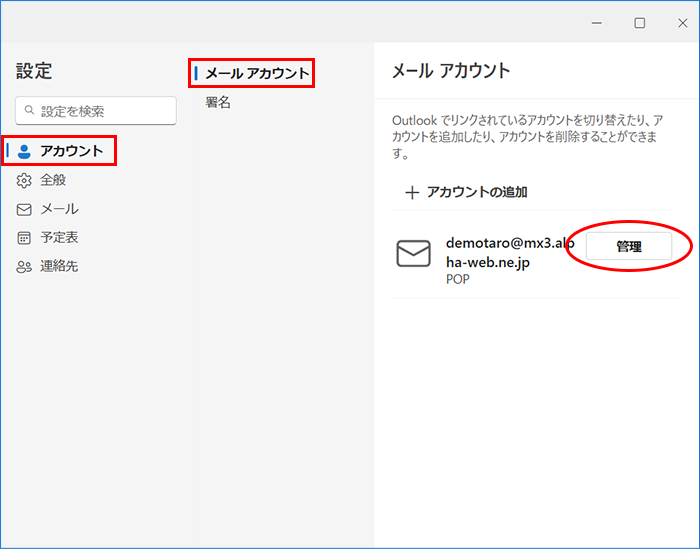Close the settings window
Image resolution: width=700 pixels, height=549 pixels.
pyautogui.click(x=683, y=23)
